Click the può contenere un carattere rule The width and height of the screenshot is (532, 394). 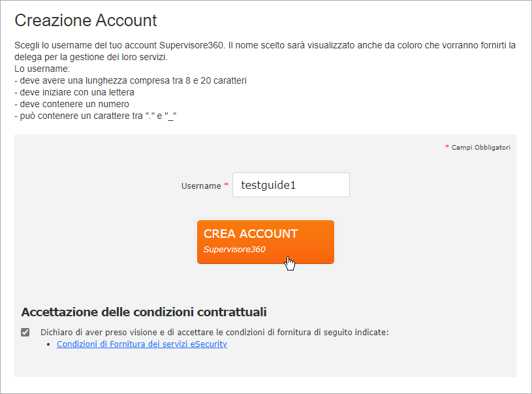click(95, 116)
